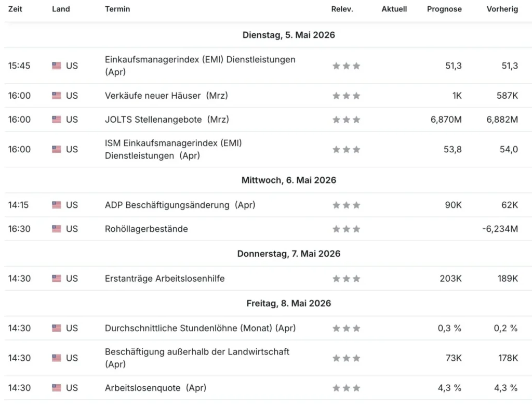Click US flag in Rohöllagerbestände row

click(56, 229)
